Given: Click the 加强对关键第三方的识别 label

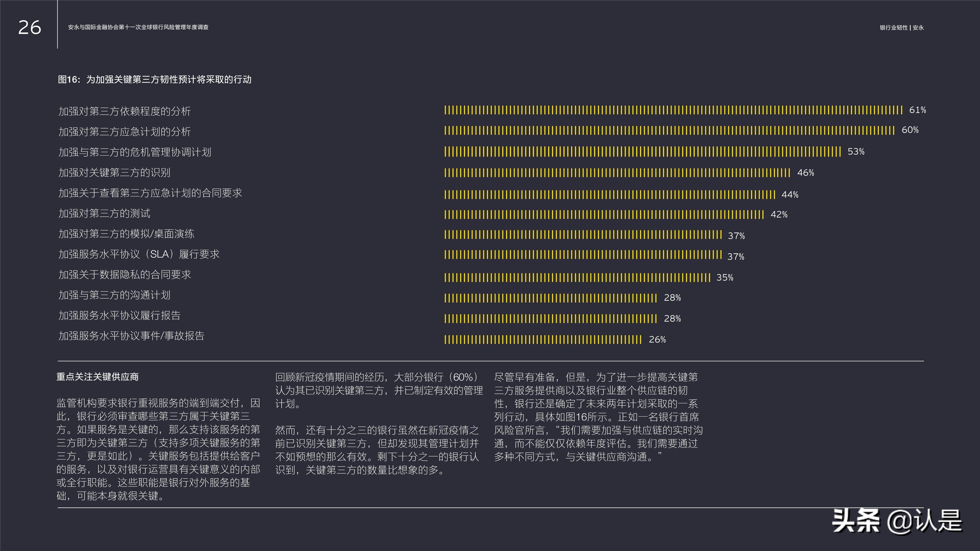Looking at the screenshot, I should point(114,173).
